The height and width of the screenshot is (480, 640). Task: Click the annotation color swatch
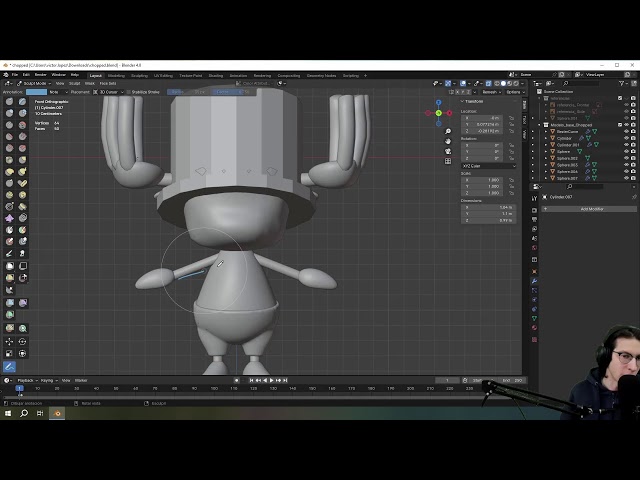[37, 92]
